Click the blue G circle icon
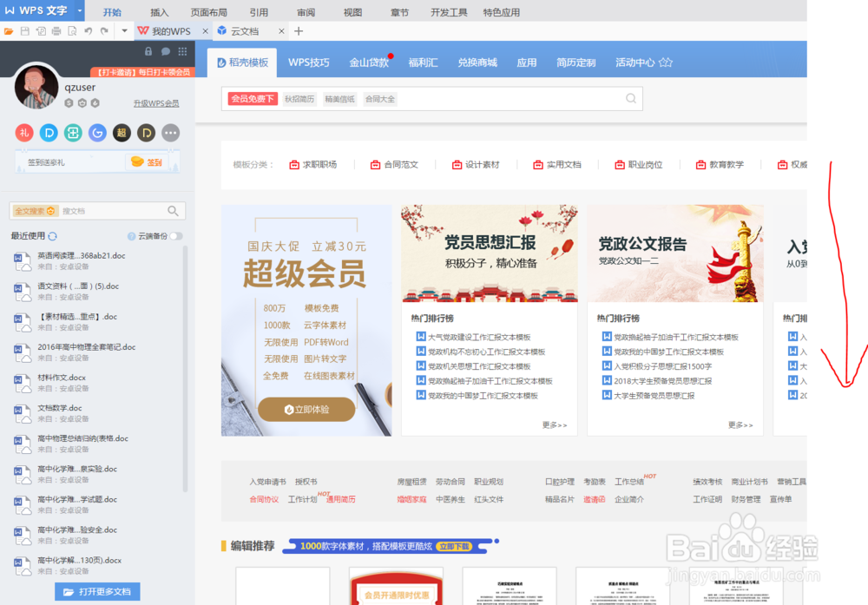 click(x=97, y=133)
